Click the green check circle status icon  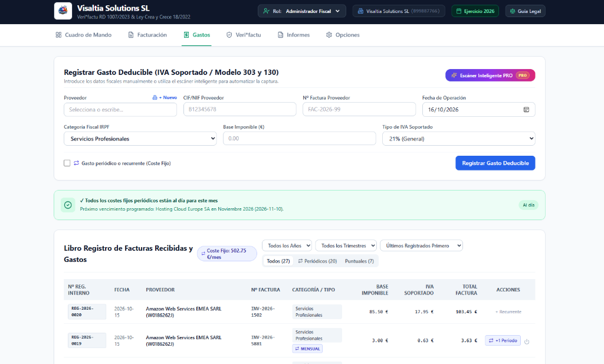68,205
